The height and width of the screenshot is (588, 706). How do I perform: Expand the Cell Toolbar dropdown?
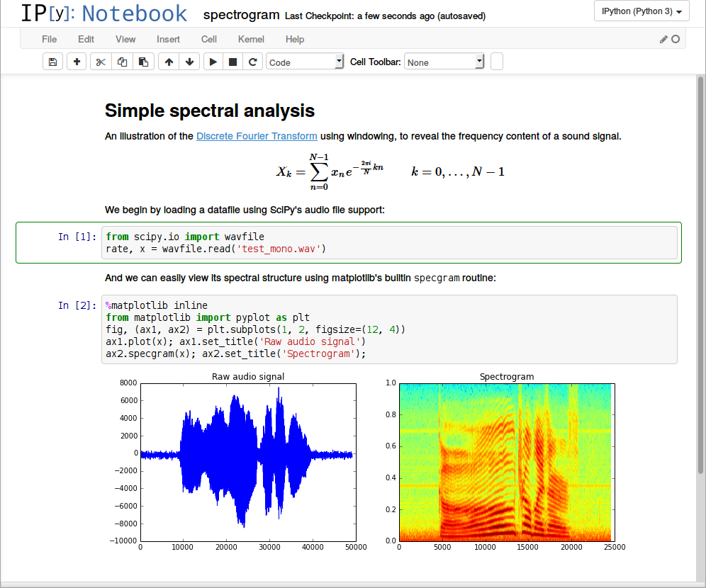[x=444, y=62]
